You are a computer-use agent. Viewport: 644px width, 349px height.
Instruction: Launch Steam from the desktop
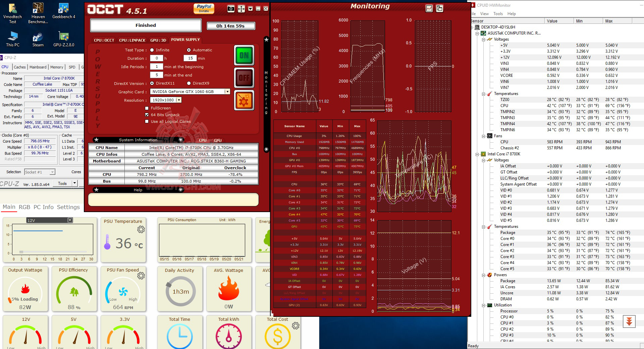coord(38,39)
